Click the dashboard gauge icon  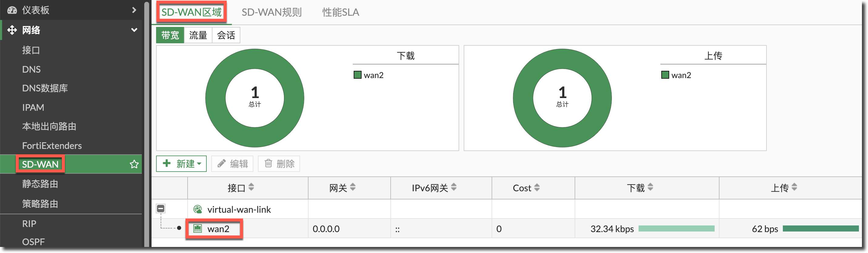tap(12, 10)
